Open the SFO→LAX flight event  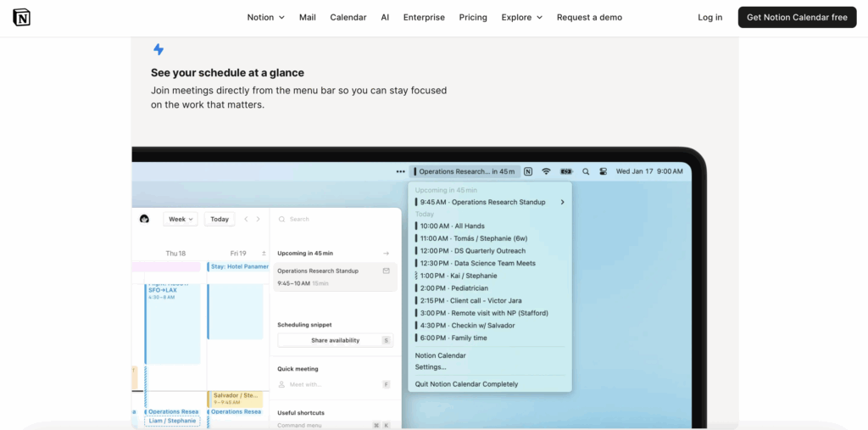click(x=173, y=323)
